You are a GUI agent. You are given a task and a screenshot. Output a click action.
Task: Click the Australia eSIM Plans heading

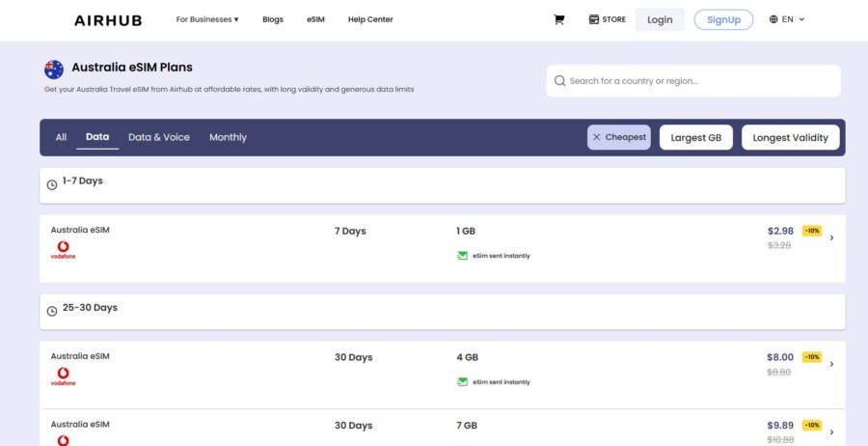[x=132, y=68]
